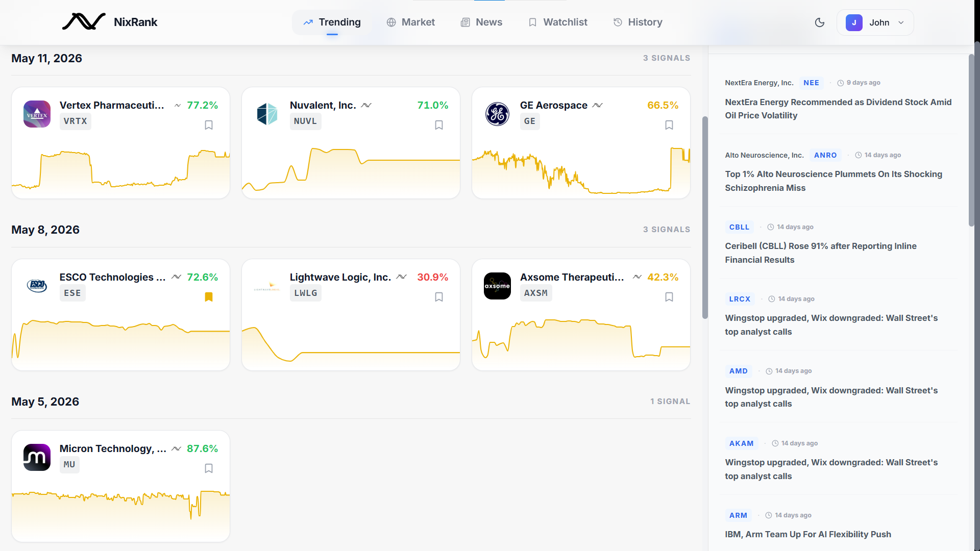Switch to the History tab
980x551 pixels.
tap(638, 22)
